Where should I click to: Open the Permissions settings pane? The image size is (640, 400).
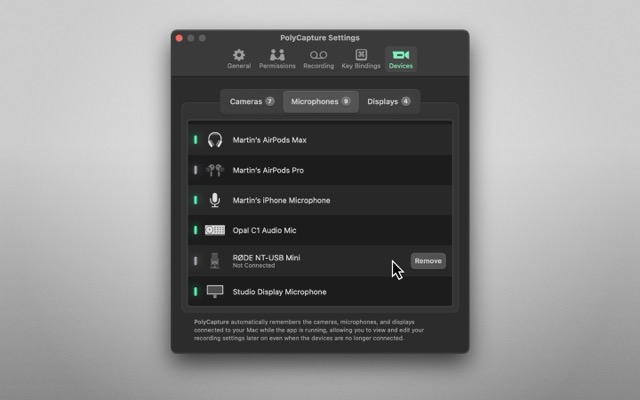point(277,59)
